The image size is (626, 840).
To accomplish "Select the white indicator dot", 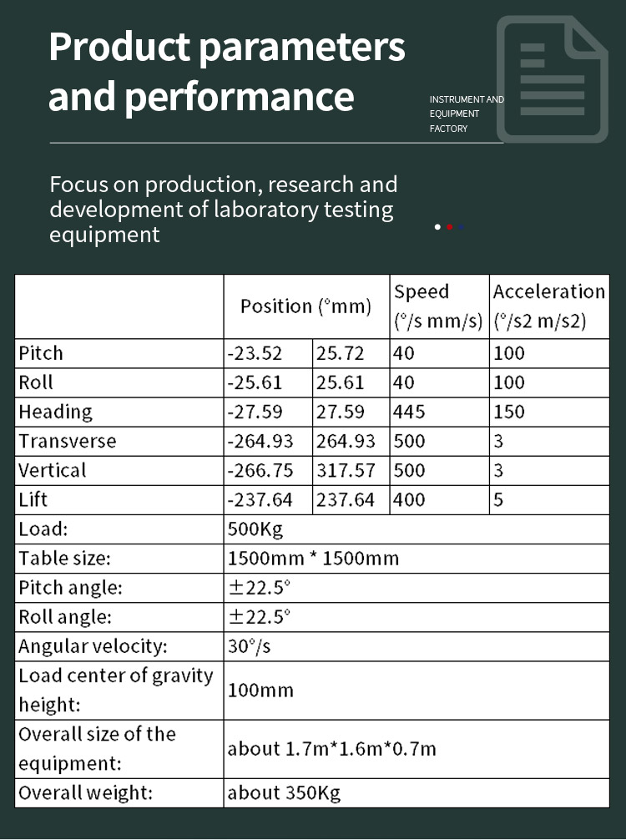I will [437, 227].
